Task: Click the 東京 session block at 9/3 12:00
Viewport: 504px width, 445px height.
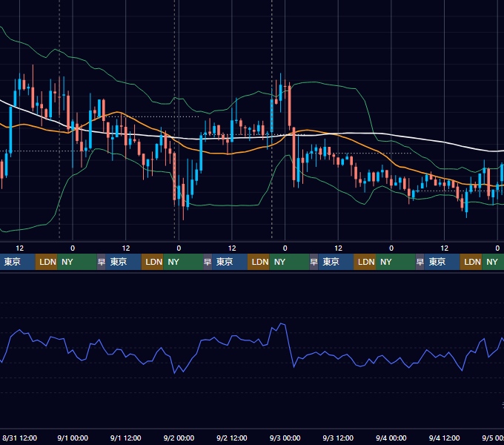Action: pyautogui.click(x=336, y=262)
